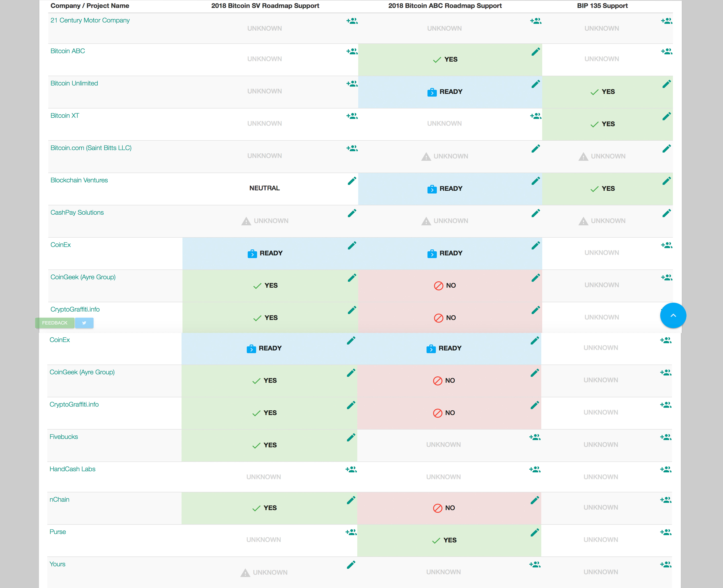Open the Bitcoin Unlimited project link
The width and height of the screenshot is (723, 588).
pyautogui.click(x=74, y=83)
